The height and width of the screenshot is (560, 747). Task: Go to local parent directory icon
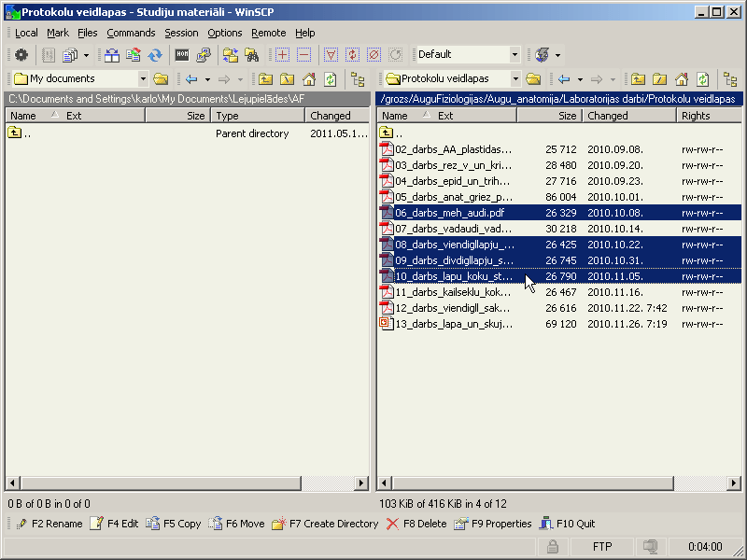266,78
